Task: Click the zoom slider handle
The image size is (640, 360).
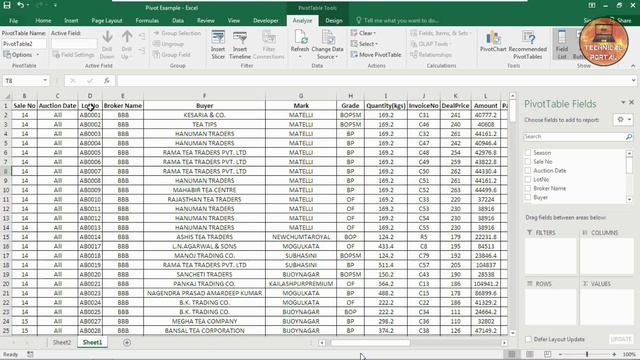Action: point(587,354)
